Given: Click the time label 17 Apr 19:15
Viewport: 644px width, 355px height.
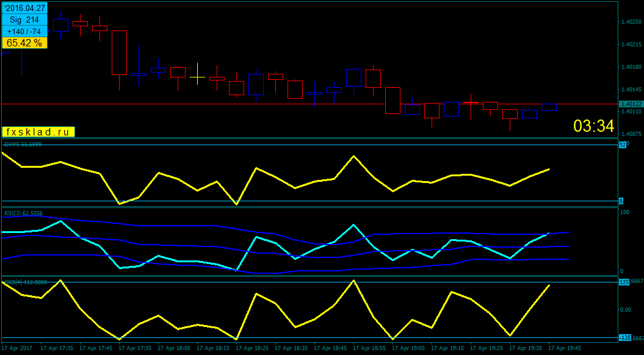Looking at the screenshot, I should [x=447, y=348].
